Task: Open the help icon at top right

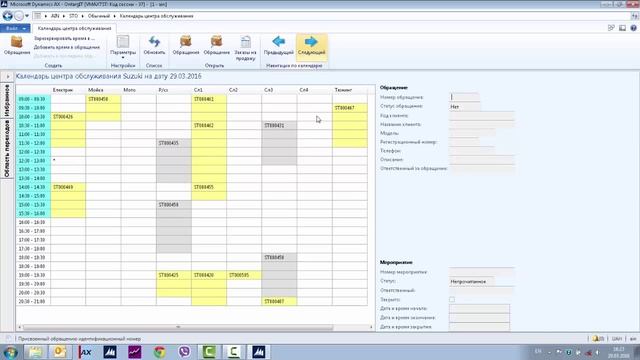Action: (633, 28)
